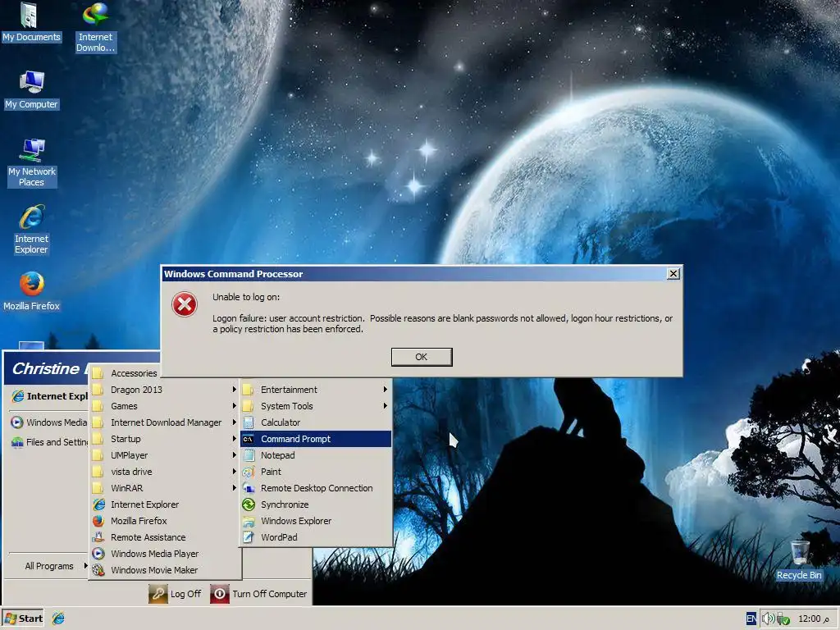The height and width of the screenshot is (630, 840).
Task: Open the Start button
Action: pyautogui.click(x=23, y=619)
